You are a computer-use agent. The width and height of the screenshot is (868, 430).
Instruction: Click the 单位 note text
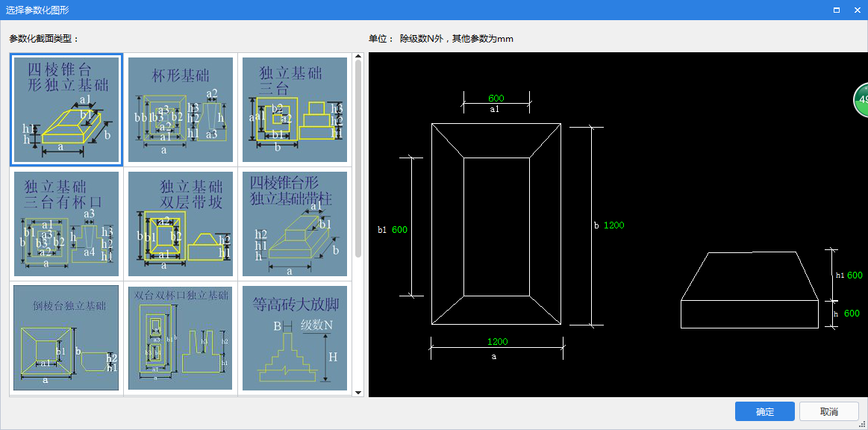pos(441,39)
